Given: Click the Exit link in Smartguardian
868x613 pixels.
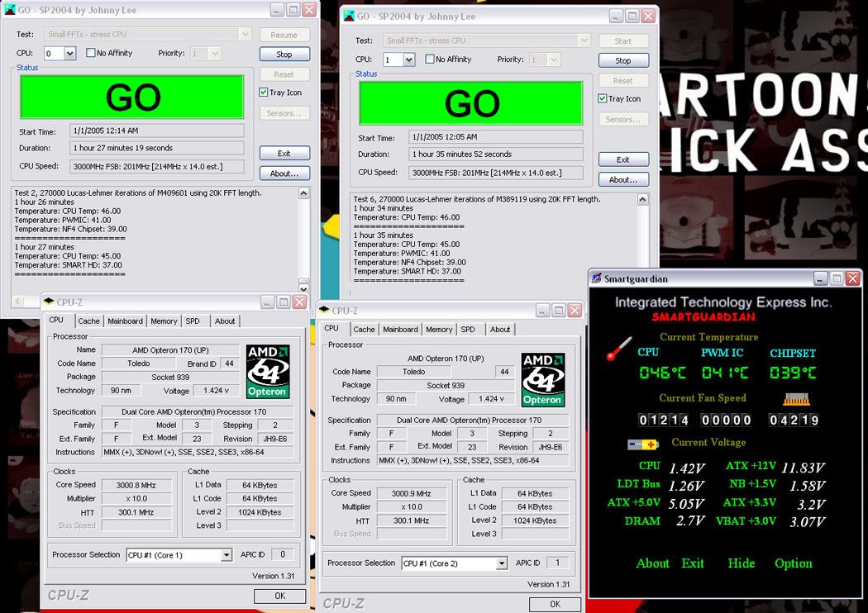Looking at the screenshot, I should point(693,563).
